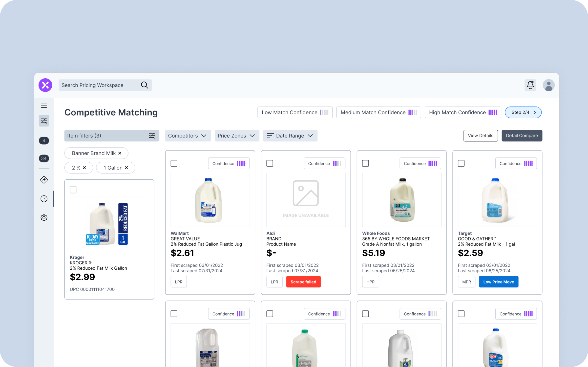Click Confidence indicator on second-row first card
Viewport: 588px width, 367px height.
(x=229, y=314)
